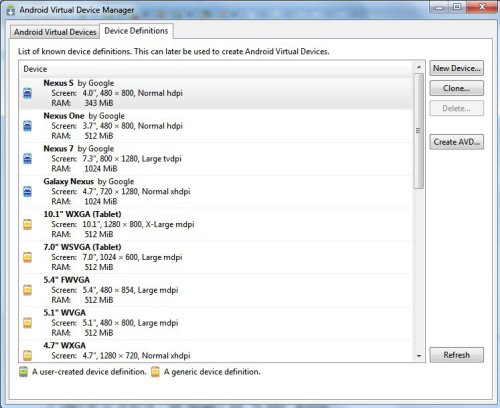Screen dimensions: 500x408
Task: Click the X-Large mdpi screen spec
Action: [x=170, y=224]
